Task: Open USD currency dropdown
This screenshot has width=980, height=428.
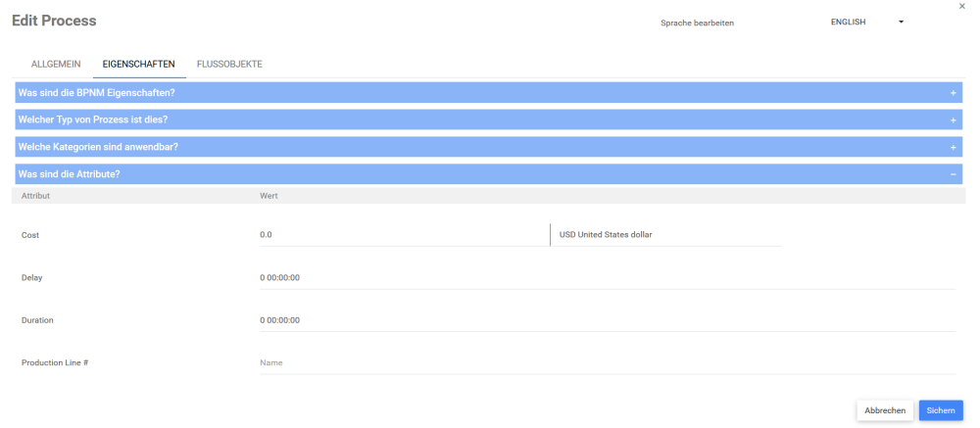Action: click(x=666, y=235)
